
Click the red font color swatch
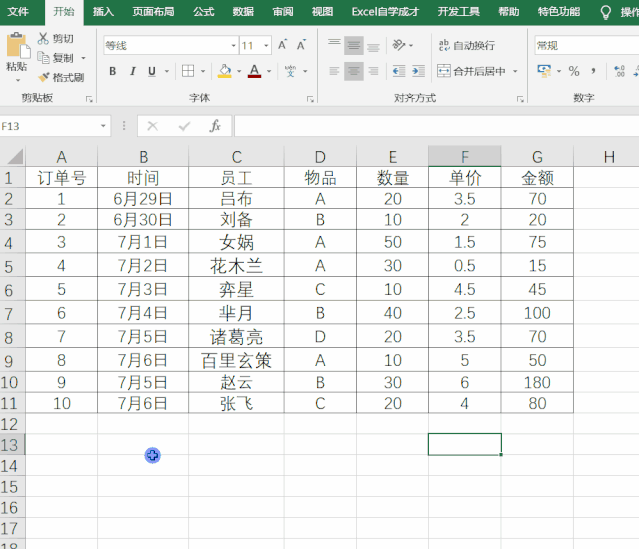point(254,72)
